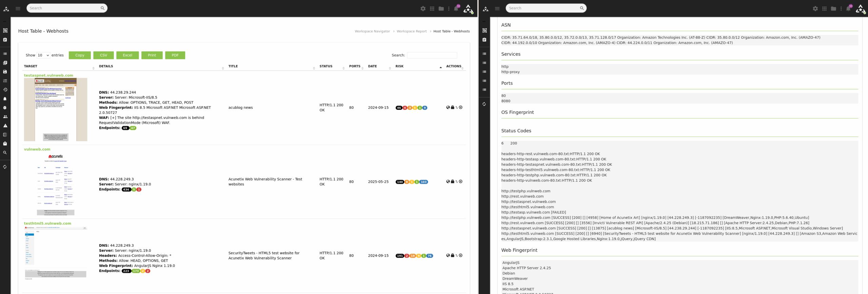
Task: Export the table as CSV
Action: coord(103,55)
